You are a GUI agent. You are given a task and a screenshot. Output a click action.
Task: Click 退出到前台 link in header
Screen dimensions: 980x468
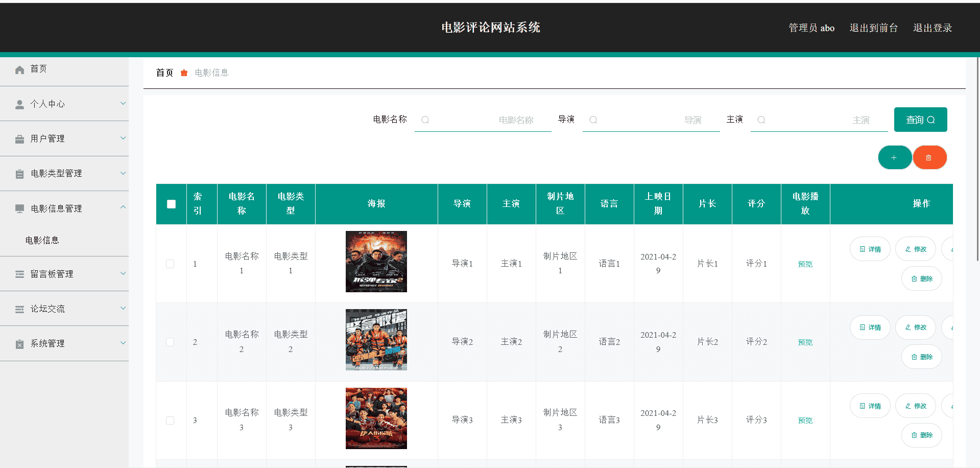click(x=873, y=28)
